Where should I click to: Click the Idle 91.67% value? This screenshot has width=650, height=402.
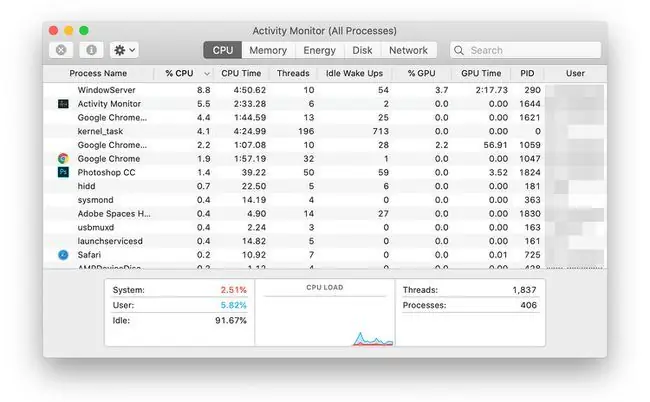tap(231, 320)
